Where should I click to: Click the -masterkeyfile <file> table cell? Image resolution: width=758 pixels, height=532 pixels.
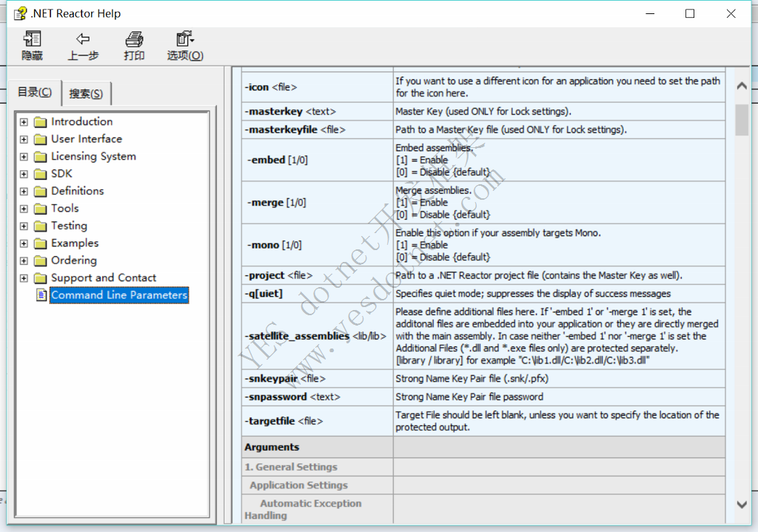317,130
